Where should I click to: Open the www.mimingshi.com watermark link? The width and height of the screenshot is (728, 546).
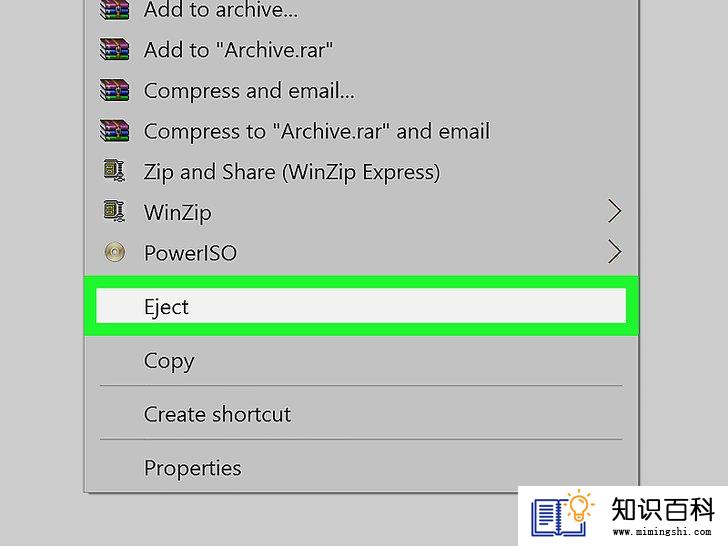[x=662, y=532]
